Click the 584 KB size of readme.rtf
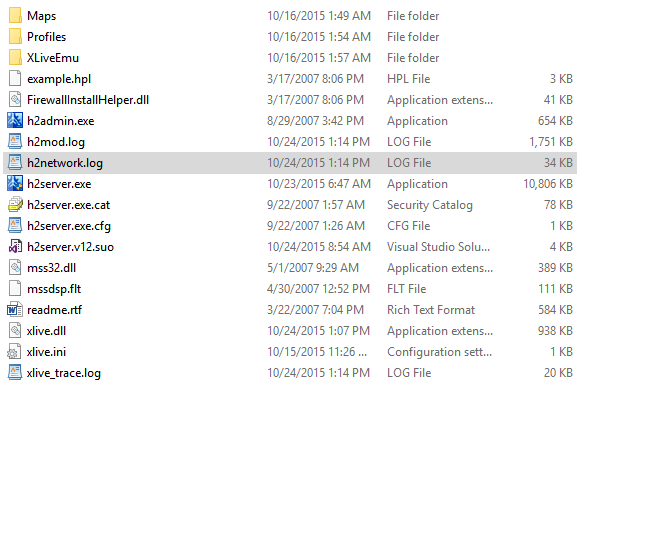659x542 pixels. (555, 310)
